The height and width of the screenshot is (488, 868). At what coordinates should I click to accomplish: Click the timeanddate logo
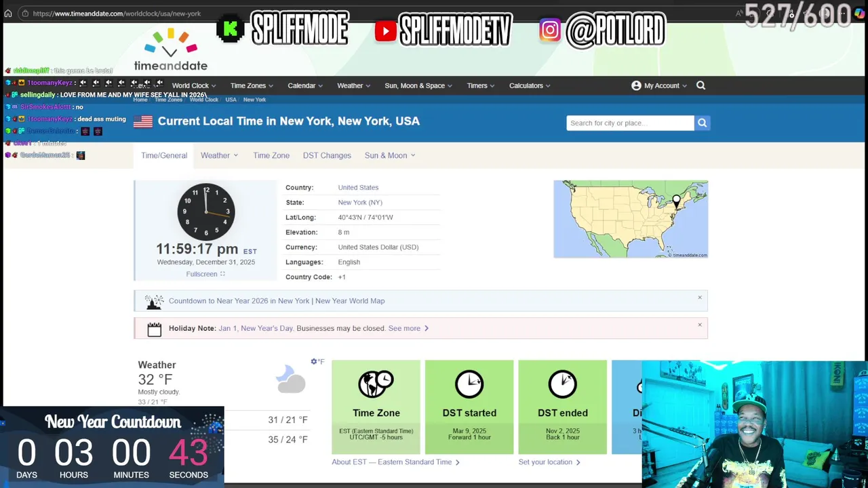[x=171, y=49]
